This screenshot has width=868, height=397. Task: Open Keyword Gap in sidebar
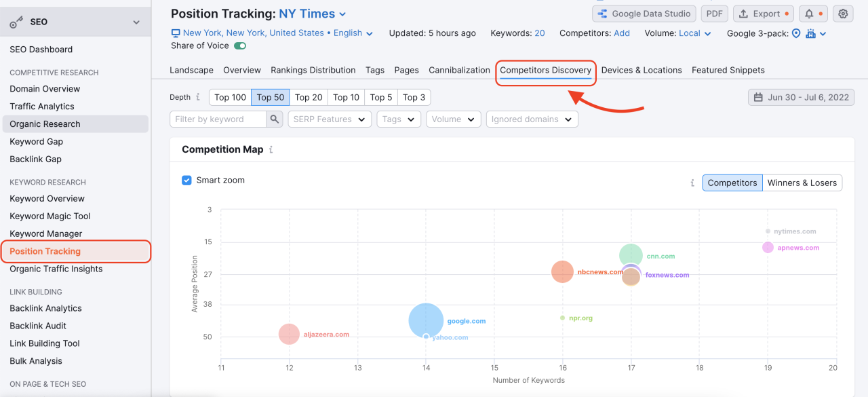[37, 142]
